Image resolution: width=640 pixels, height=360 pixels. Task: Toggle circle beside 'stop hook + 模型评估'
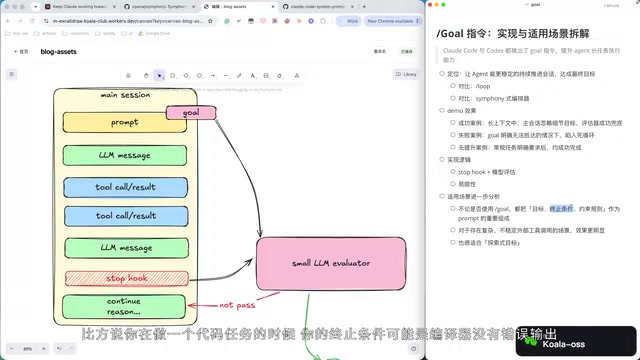tap(453, 171)
